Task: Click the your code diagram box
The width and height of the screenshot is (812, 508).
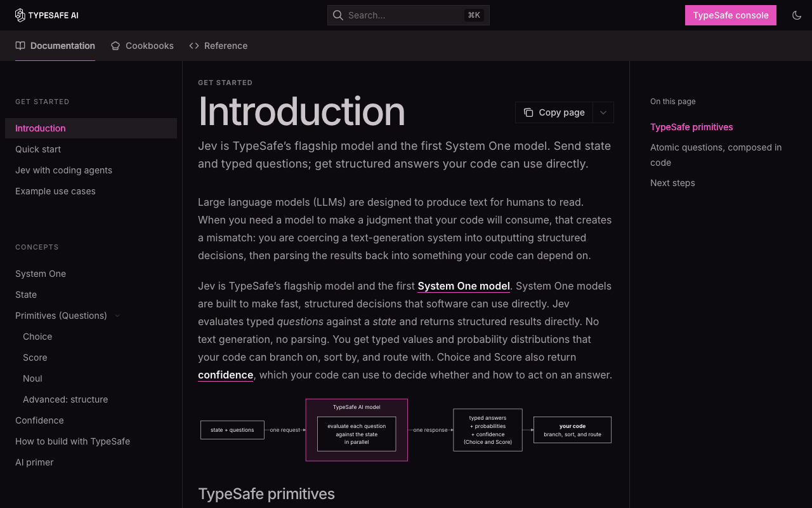Action: coord(572,430)
